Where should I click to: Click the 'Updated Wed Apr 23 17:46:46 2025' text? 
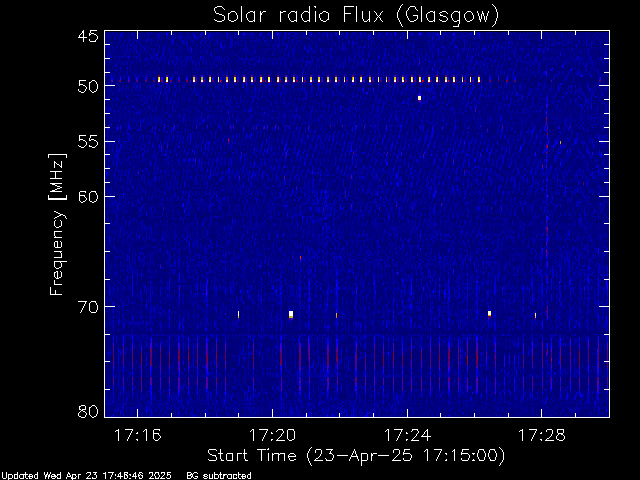(x=86, y=476)
